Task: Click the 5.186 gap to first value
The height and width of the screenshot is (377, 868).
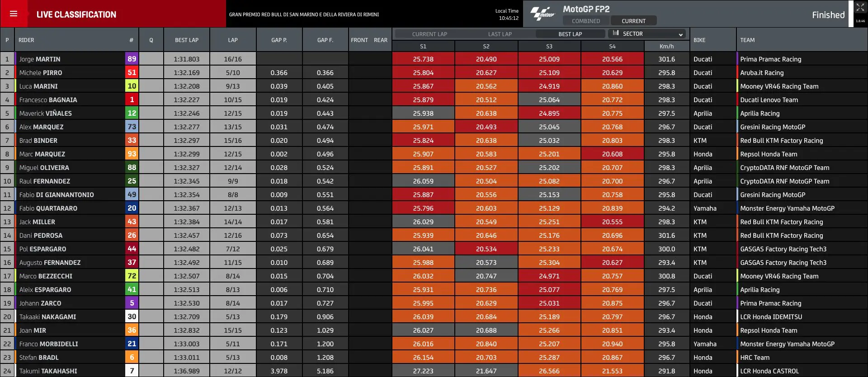Action: pos(325,371)
